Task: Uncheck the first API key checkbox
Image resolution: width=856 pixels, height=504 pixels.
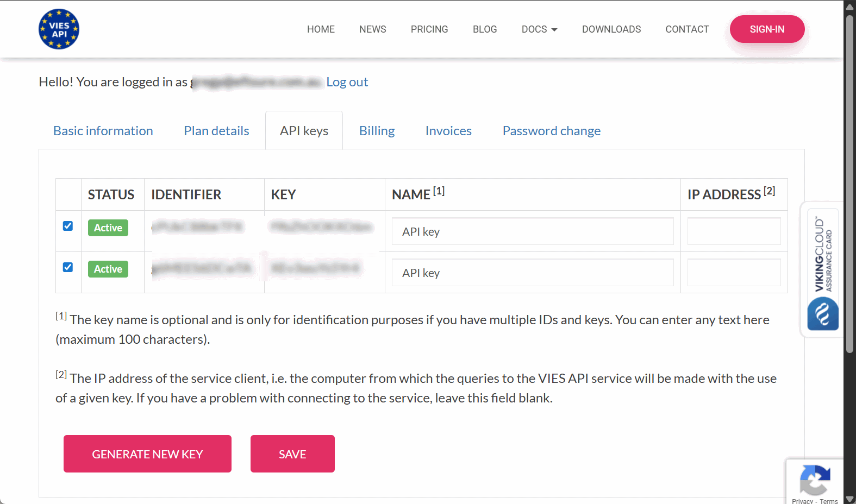Action: pyautogui.click(x=68, y=226)
